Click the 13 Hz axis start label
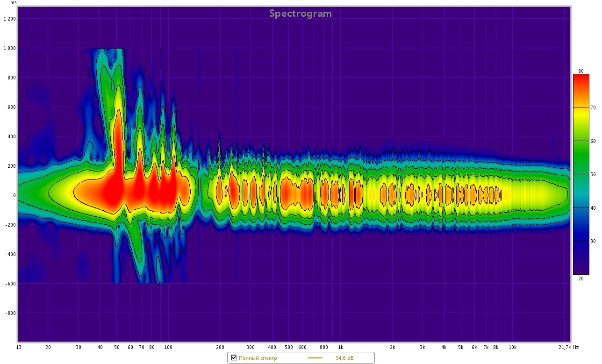The height and width of the screenshot is (364, 602). (18, 348)
